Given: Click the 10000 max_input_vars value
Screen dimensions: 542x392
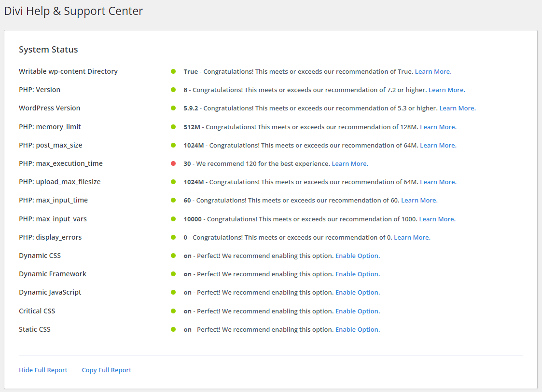Looking at the screenshot, I should pyautogui.click(x=193, y=219).
